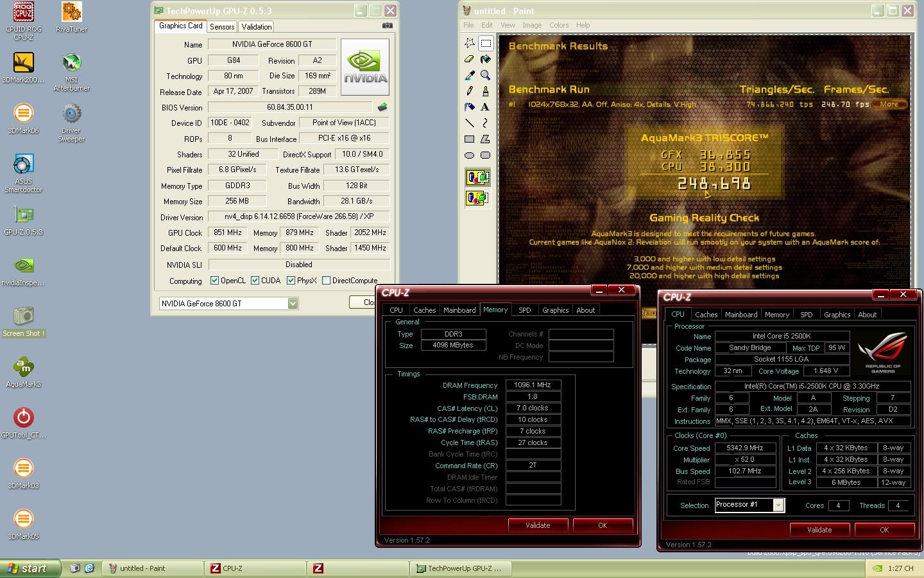Click OK in CPU-Z CPU window
The height and width of the screenshot is (578, 924).
coord(884,530)
